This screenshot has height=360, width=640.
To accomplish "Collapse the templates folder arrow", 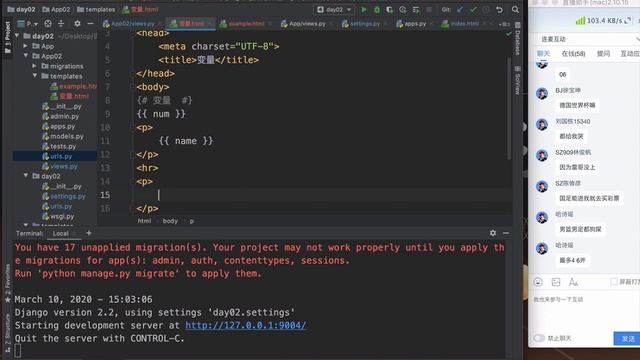I will pyautogui.click(x=35, y=76).
